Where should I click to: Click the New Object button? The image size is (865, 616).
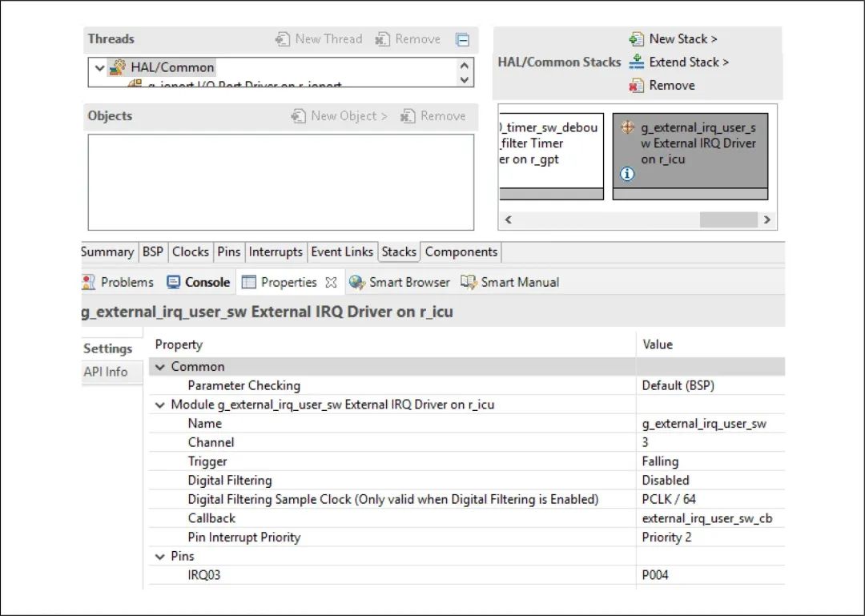click(x=340, y=116)
